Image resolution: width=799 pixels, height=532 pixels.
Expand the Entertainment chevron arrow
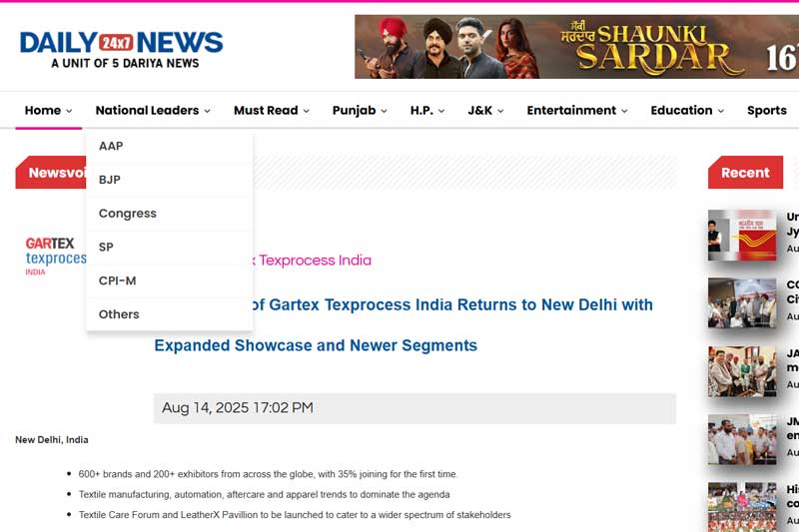(x=624, y=111)
